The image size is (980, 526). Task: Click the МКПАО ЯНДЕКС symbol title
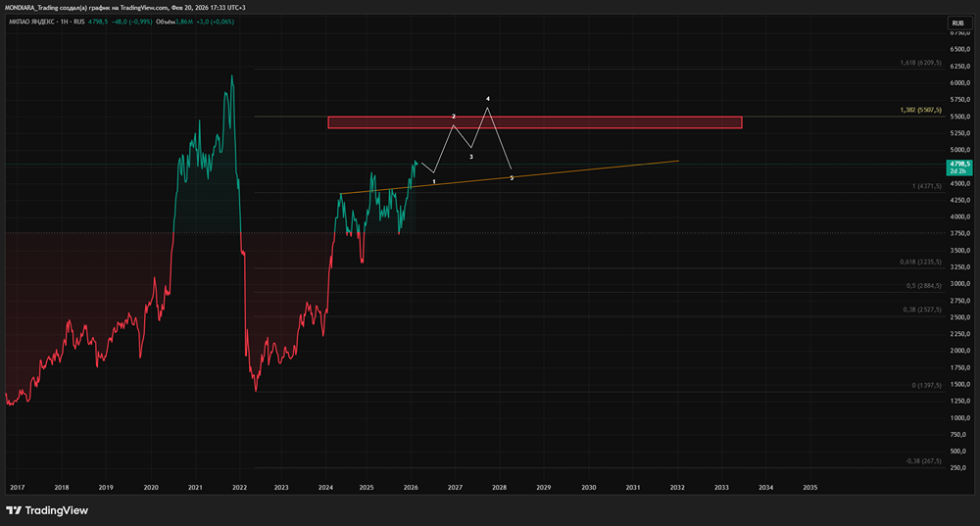[33, 22]
